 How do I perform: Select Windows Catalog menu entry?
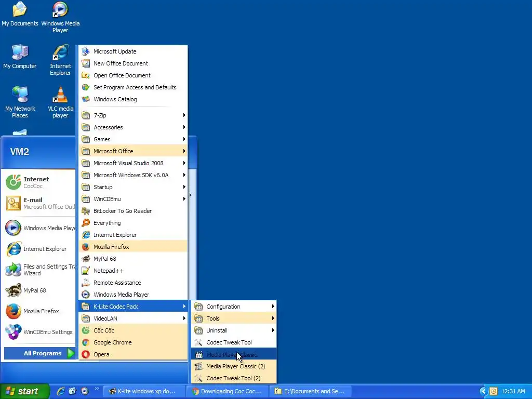click(x=133, y=99)
